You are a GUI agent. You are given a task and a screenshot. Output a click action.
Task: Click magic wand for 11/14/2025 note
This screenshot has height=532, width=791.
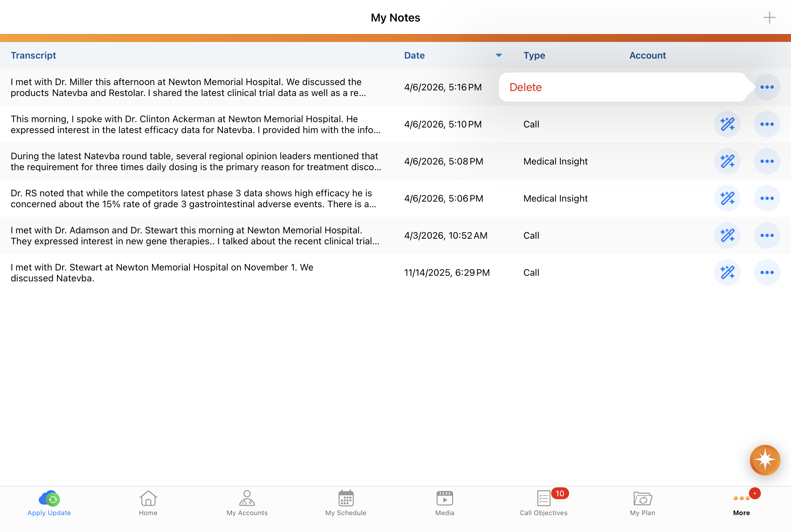click(x=727, y=272)
